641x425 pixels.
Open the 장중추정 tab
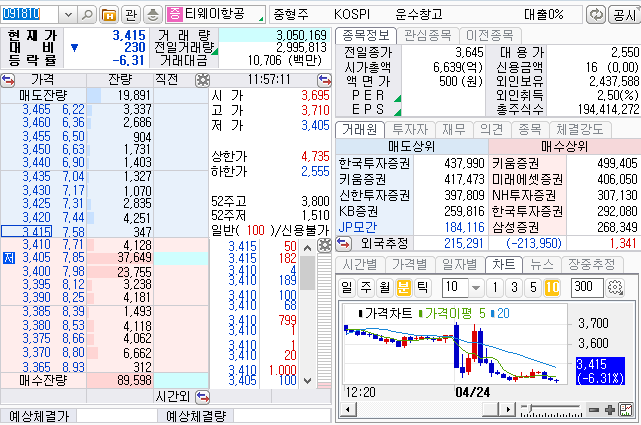coord(592,265)
